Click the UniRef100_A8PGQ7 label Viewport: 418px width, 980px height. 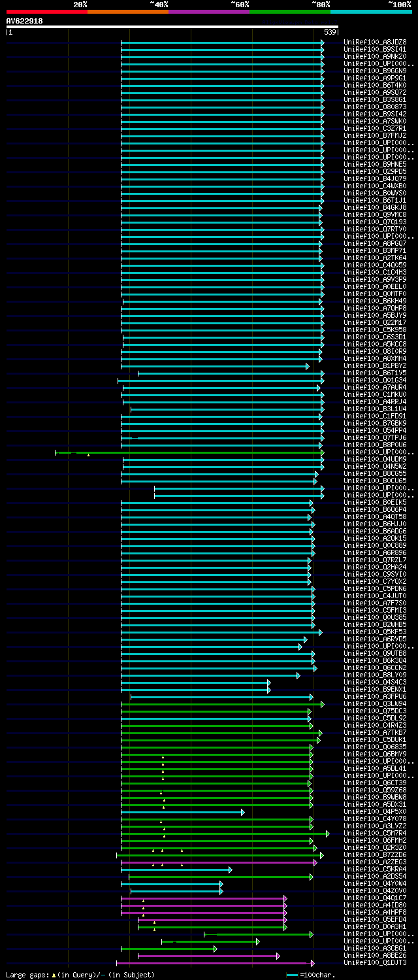(x=376, y=243)
